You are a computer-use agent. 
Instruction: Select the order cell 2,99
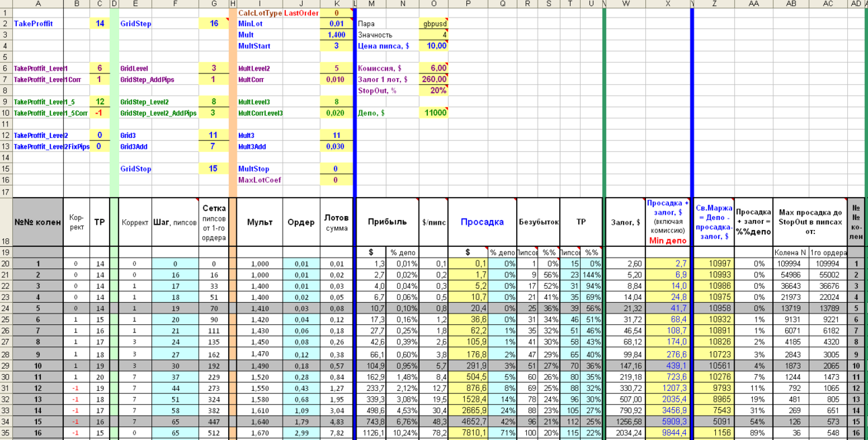coord(301,433)
